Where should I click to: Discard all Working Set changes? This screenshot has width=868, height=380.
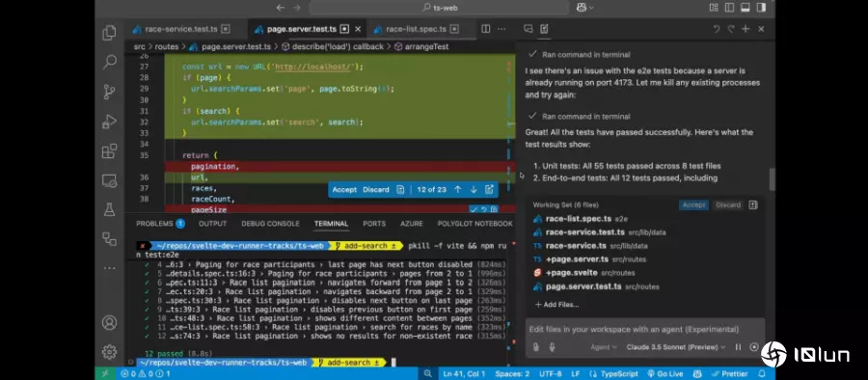[728, 205]
